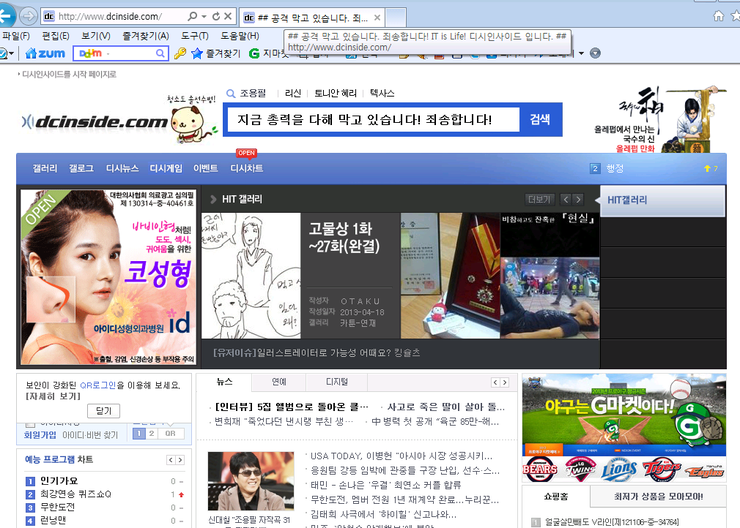Screen dimensions: 740x528
Task: Show previous HIT 갤러리 item arrow
Action: coord(565,200)
